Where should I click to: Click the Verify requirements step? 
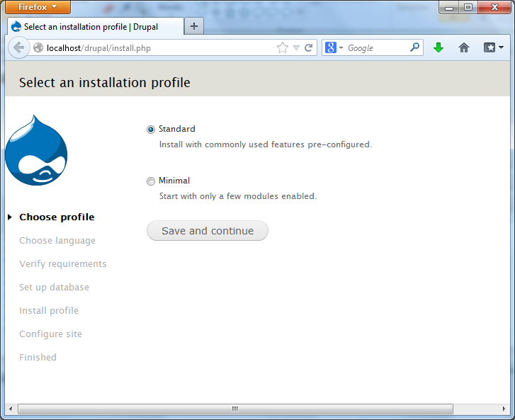pos(63,264)
